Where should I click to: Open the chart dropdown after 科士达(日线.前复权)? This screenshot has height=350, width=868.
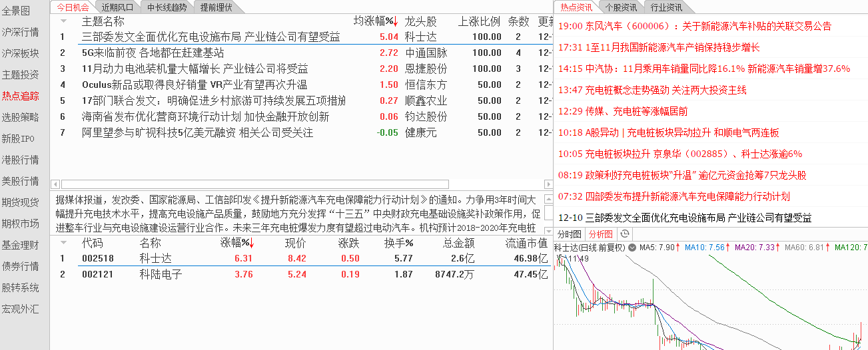click(x=632, y=248)
